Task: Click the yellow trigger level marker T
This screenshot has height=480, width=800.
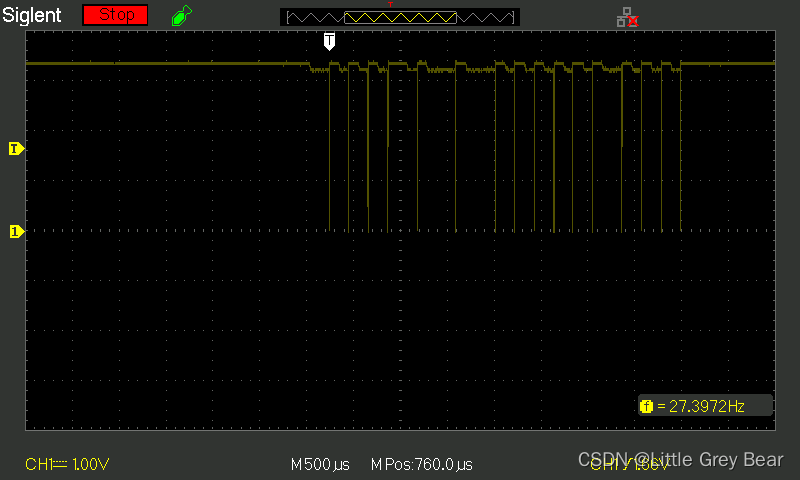Action: click(x=16, y=148)
